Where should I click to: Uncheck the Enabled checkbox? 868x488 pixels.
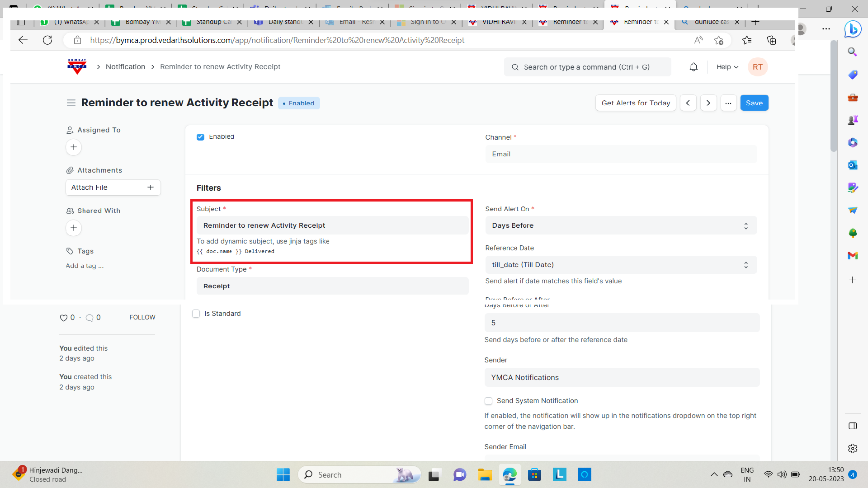[200, 137]
